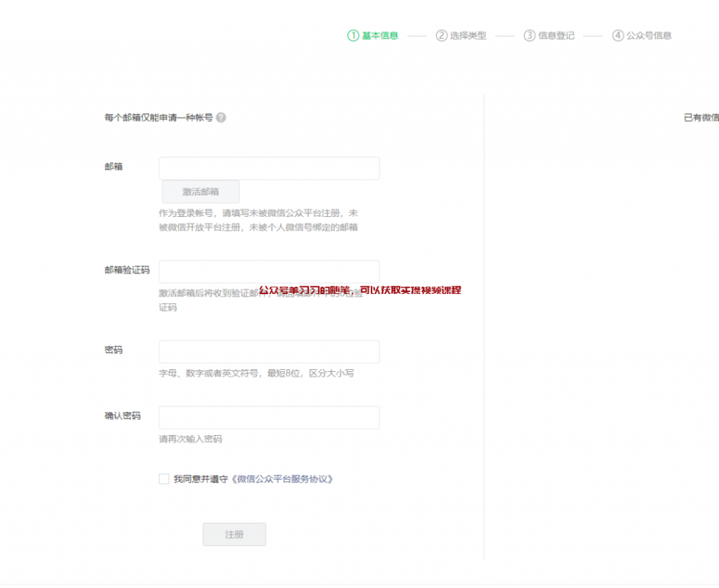
Task: Click the 确认密码 confirm password field
Action: point(269,417)
